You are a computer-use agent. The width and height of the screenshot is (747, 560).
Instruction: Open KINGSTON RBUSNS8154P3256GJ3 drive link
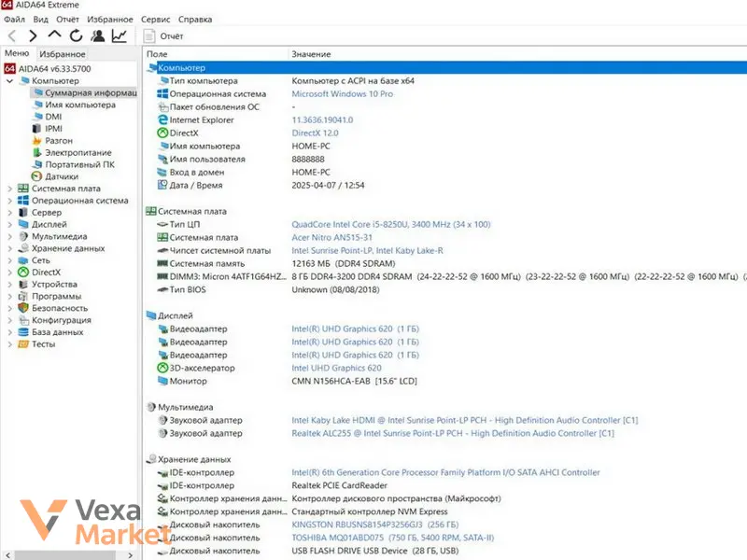pos(375,525)
